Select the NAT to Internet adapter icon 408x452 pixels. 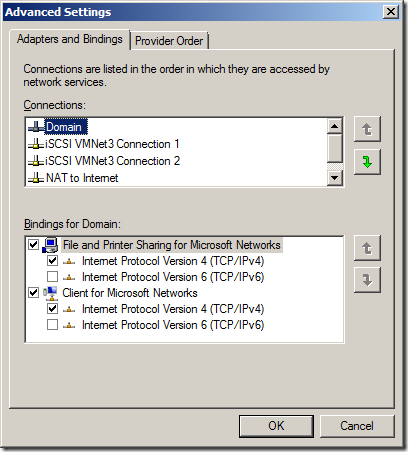click(x=36, y=178)
